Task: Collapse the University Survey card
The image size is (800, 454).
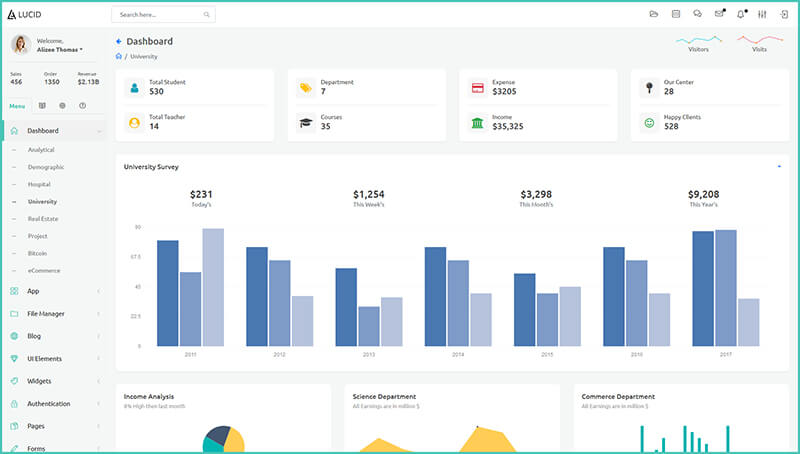Action: coord(778,166)
